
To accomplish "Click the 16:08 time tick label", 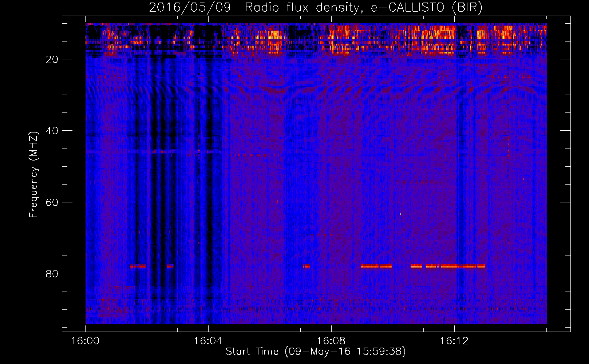I will click(331, 341).
